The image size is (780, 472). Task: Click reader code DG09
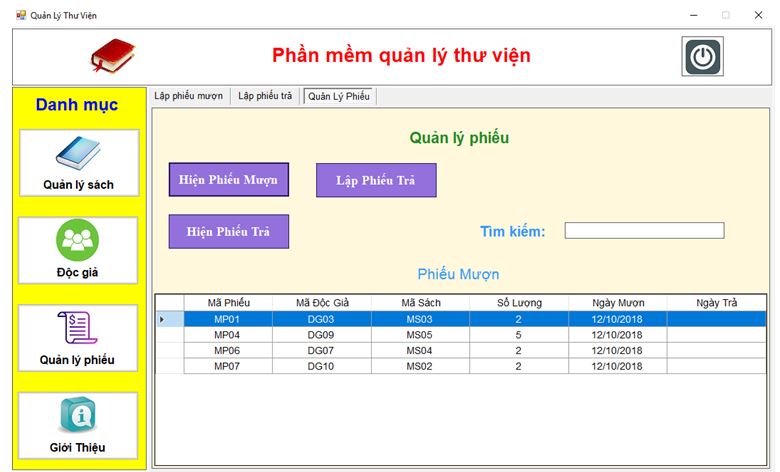[322, 335]
